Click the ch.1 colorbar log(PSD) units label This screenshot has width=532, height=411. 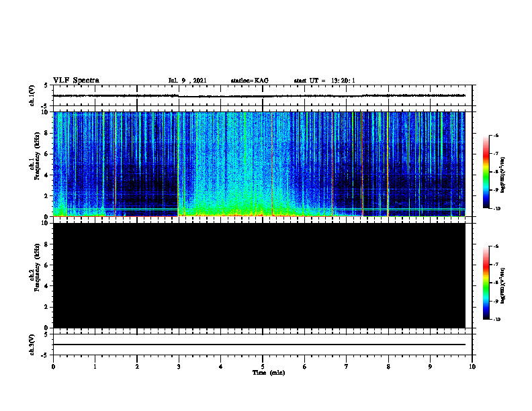click(x=503, y=175)
